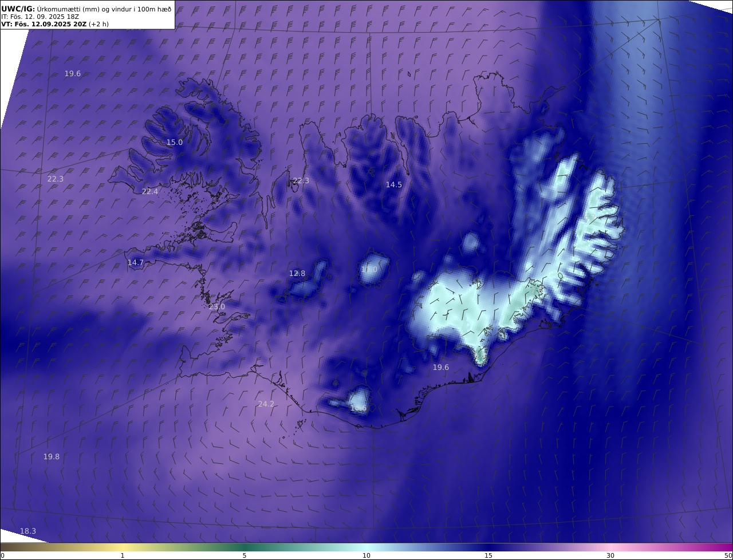Click the colorbar tick label 30
This screenshot has height=560, width=733.
tap(610, 555)
